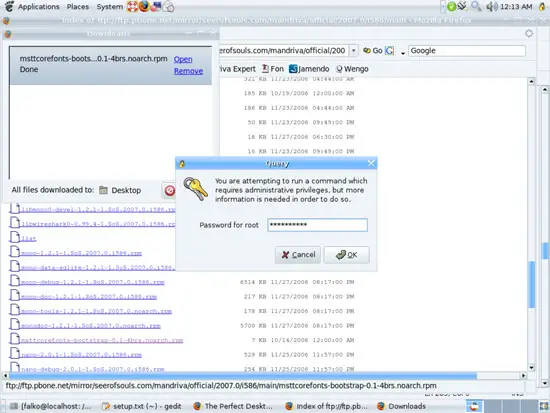Open the mono-doc rpm link
Image resolution: width=550 pixels, height=413 pixels.
pyautogui.click(x=89, y=297)
